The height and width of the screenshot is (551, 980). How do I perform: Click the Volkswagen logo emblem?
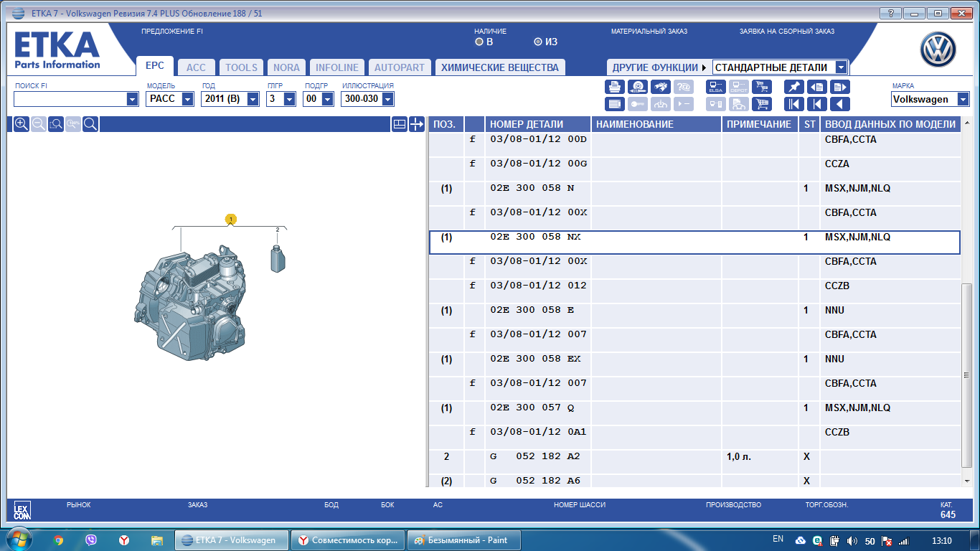point(938,50)
